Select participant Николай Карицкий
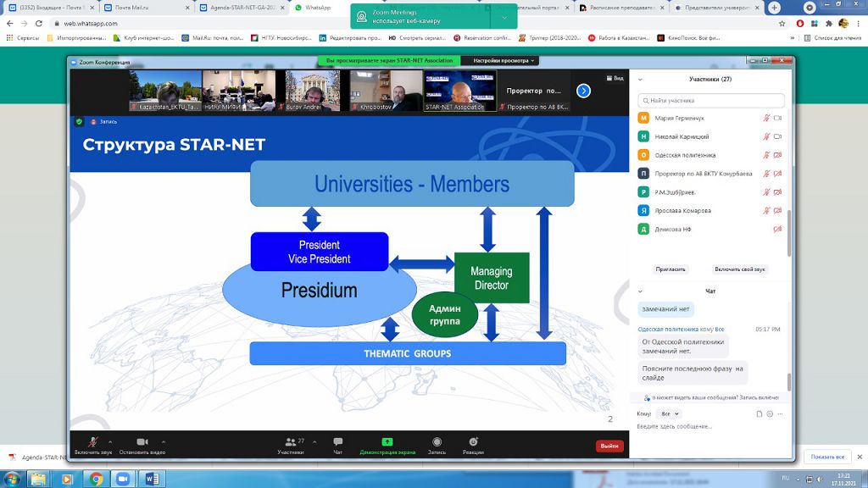Image resolution: width=868 pixels, height=488 pixels. tap(709, 136)
